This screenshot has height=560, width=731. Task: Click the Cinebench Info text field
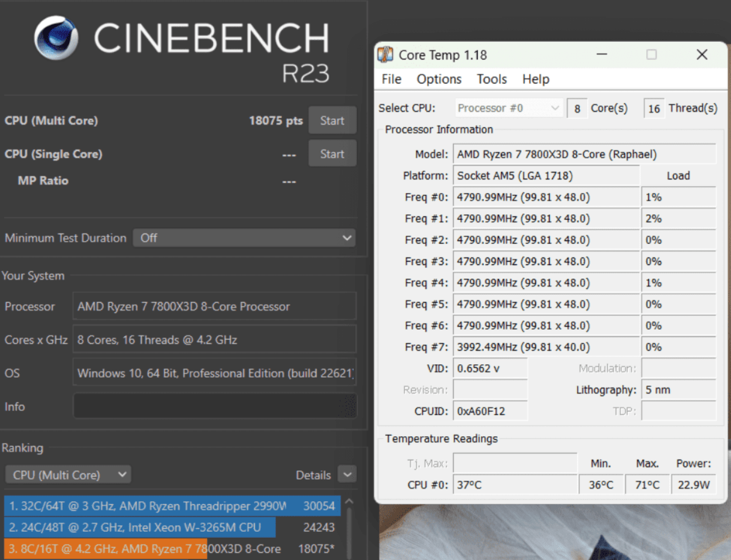click(215, 406)
